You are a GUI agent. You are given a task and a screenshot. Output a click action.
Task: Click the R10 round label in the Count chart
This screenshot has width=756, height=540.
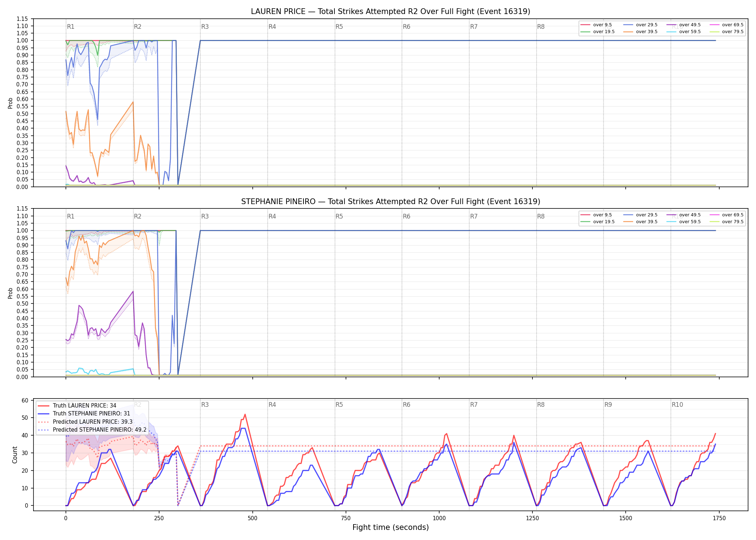pyautogui.click(x=677, y=405)
